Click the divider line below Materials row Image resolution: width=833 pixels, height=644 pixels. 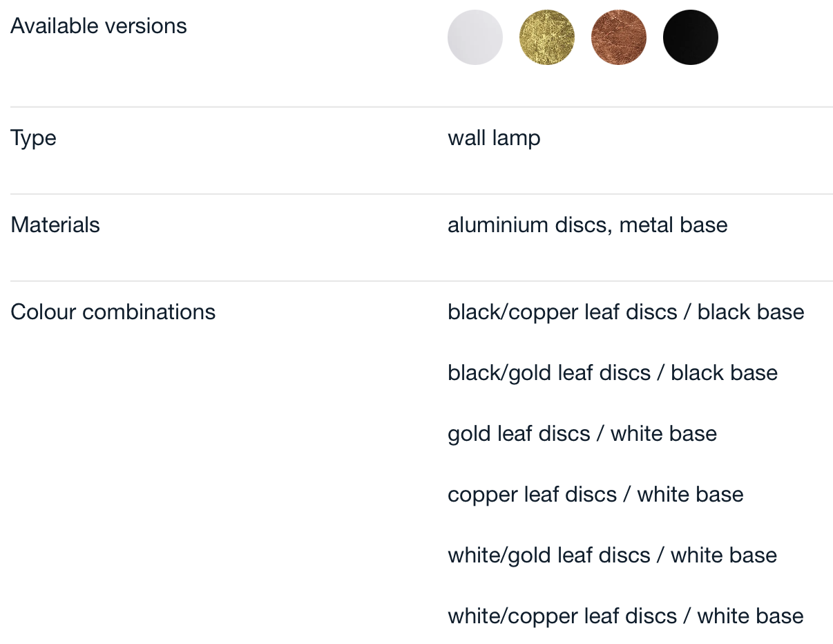pyautogui.click(x=421, y=281)
